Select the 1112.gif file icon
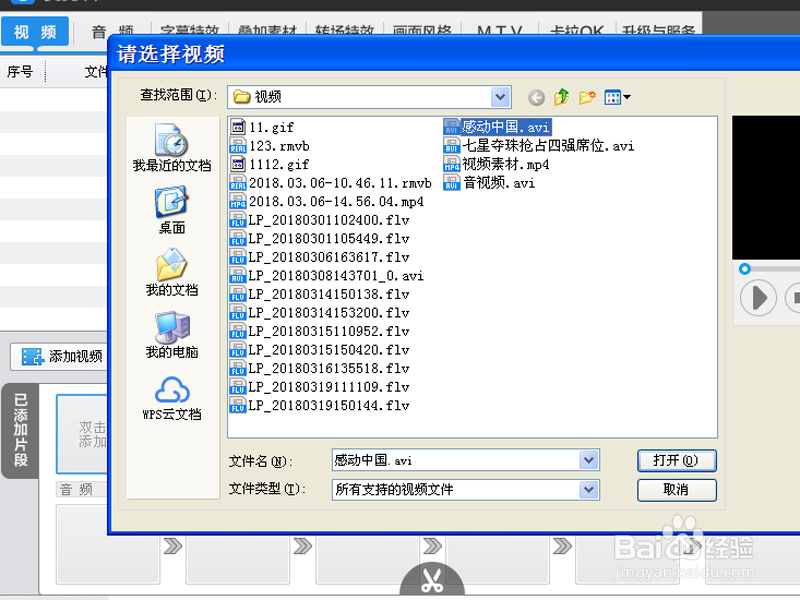The image size is (800, 600). pos(238,164)
